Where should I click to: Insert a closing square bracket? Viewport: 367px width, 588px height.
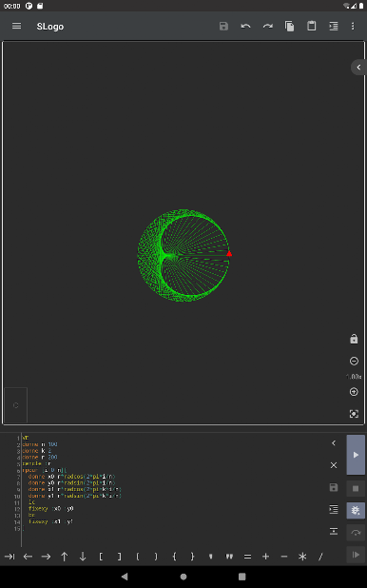tap(119, 557)
